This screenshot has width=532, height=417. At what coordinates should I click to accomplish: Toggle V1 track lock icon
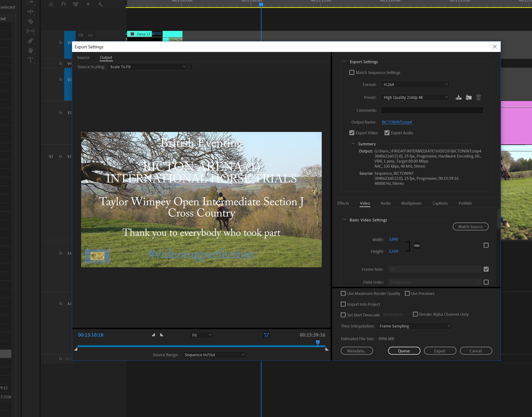pos(61,156)
